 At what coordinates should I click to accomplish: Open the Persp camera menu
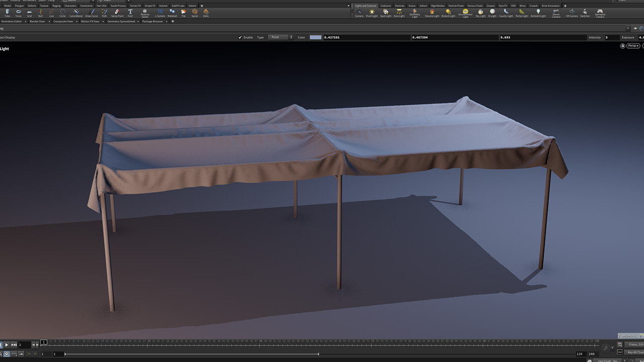coord(633,46)
